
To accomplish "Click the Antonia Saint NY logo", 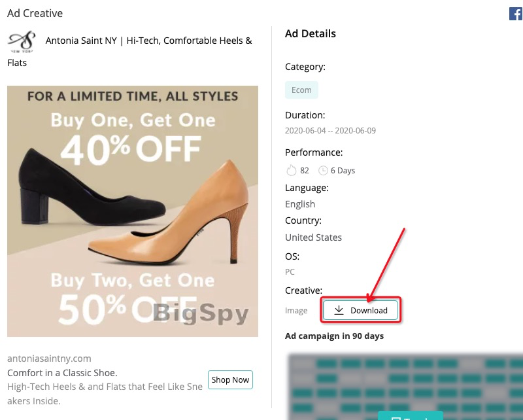I will (x=22, y=41).
